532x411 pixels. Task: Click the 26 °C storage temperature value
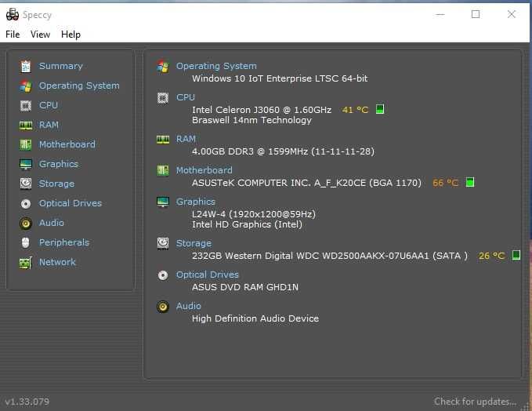[x=491, y=256]
